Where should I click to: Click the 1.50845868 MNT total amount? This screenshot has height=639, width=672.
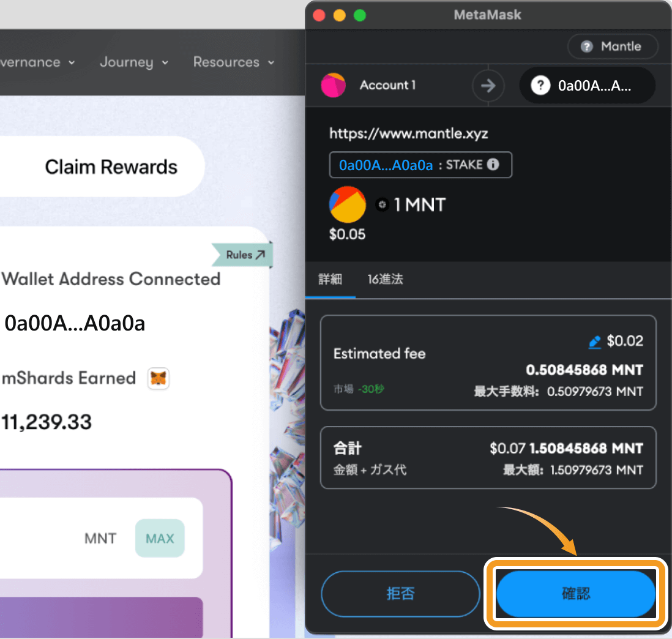coord(586,449)
